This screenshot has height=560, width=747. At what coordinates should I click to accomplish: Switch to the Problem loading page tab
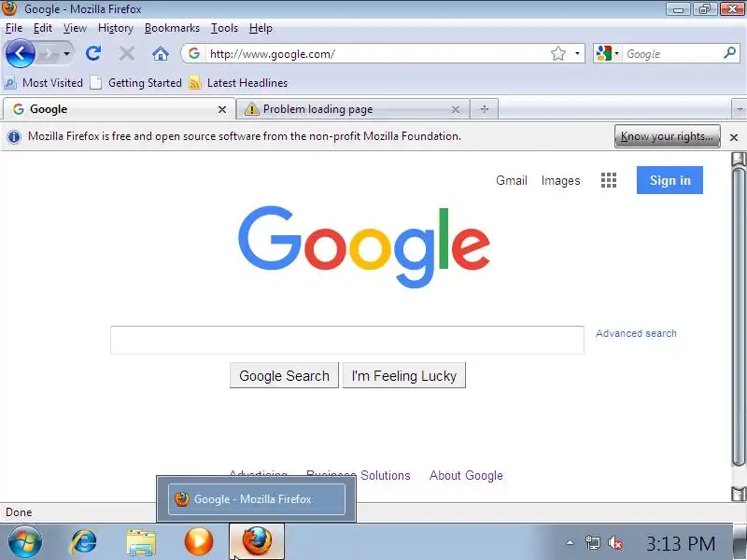point(353,109)
